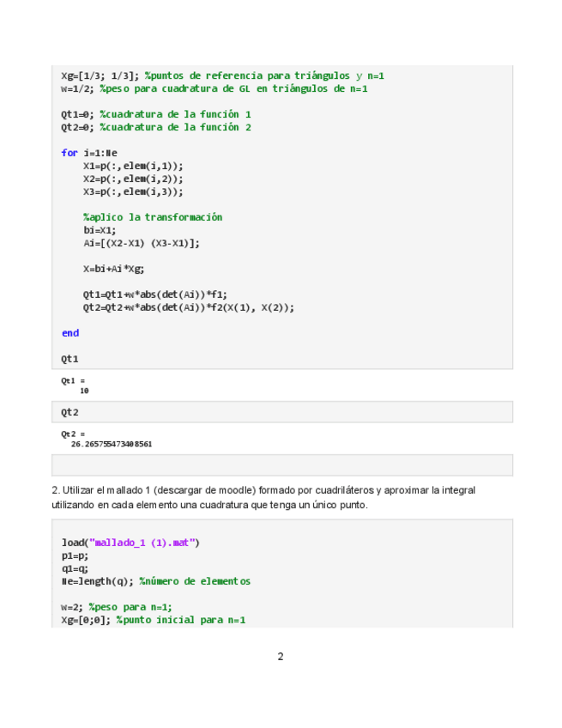Click the code cell containing 'Qt2'
The image size is (562, 728).
(x=282, y=412)
